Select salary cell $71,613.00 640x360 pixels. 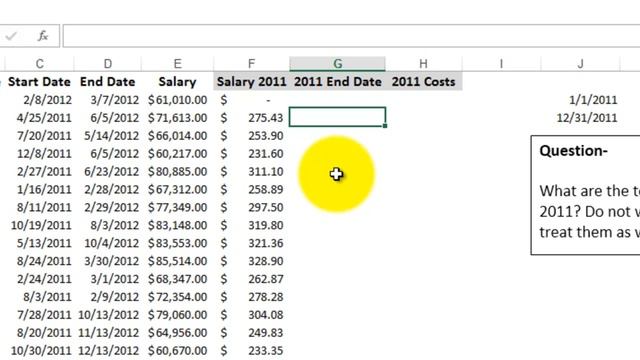click(177, 118)
